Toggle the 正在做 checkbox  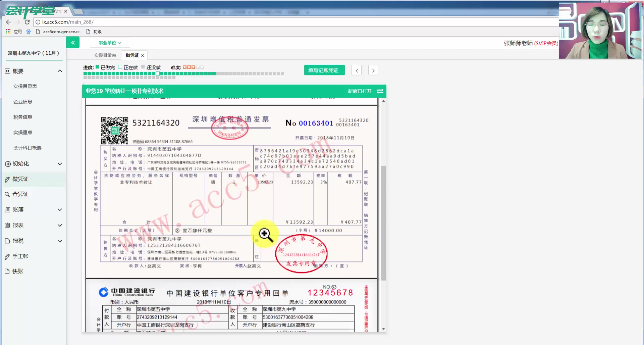click(120, 67)
